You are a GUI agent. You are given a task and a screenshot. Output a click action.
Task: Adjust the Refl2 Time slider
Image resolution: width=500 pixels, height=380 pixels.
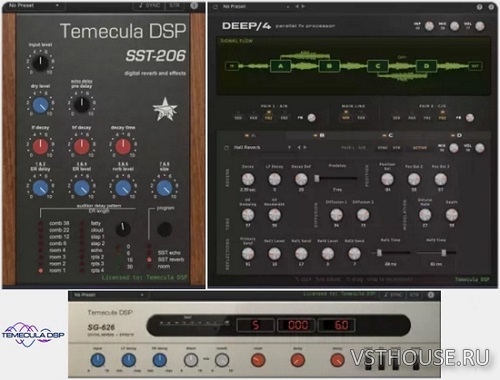click(436, 253)
